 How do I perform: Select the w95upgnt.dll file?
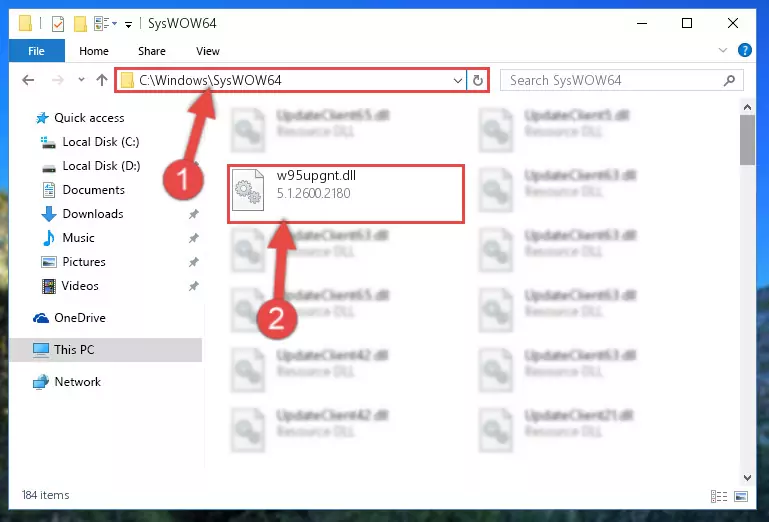(x=346, y=194)
